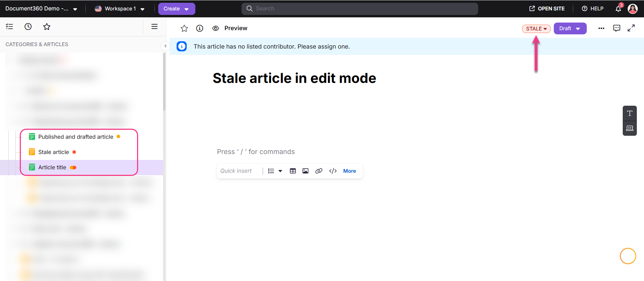Click the Preview eye icon

(215, 28)
